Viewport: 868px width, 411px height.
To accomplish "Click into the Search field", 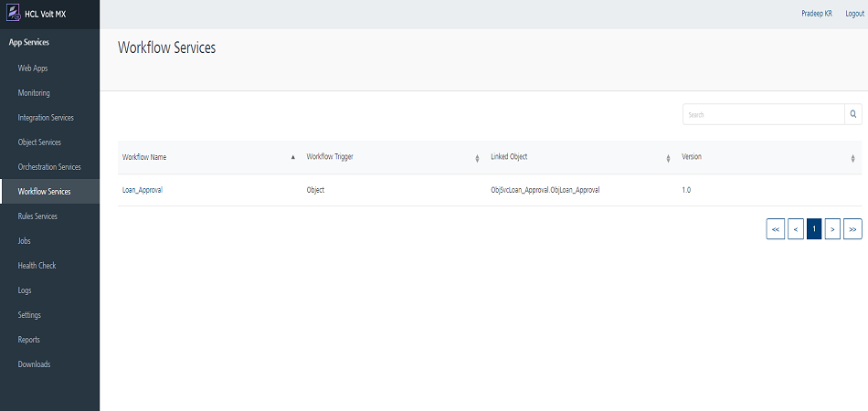I will (763, 114).
